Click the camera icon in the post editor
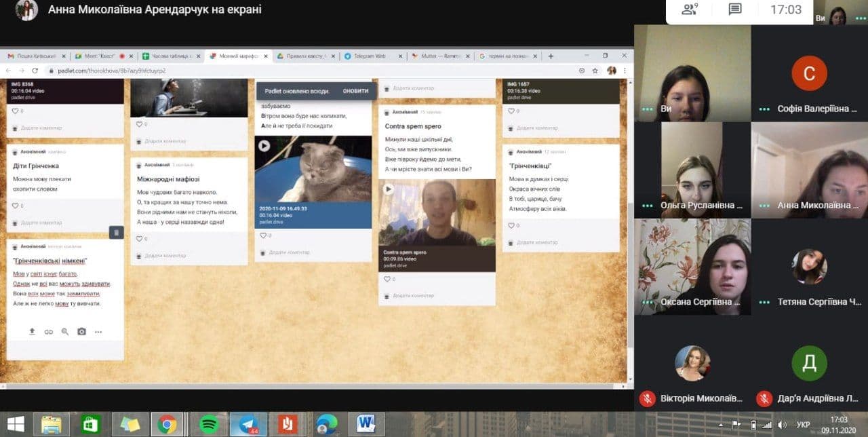The width and height of the screenshot is (868, 437). (81, 332)
